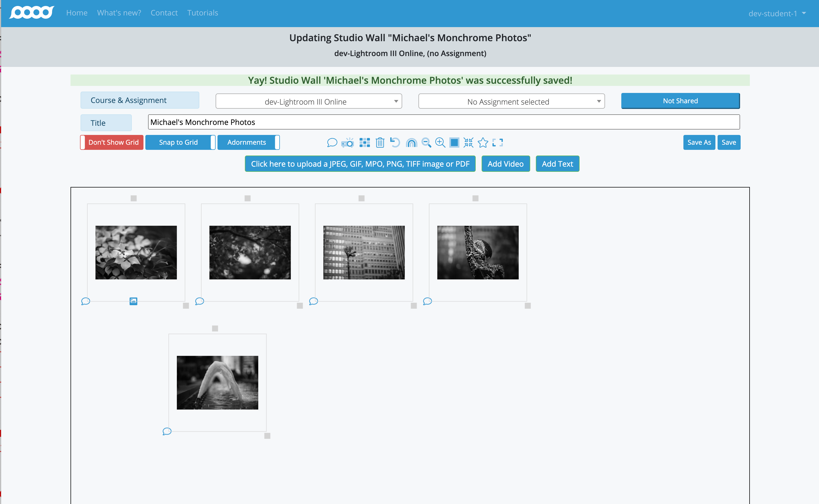Toggle the Not Shared sharing button
Viewport: 819px width, 504px height.
[680, 101]
